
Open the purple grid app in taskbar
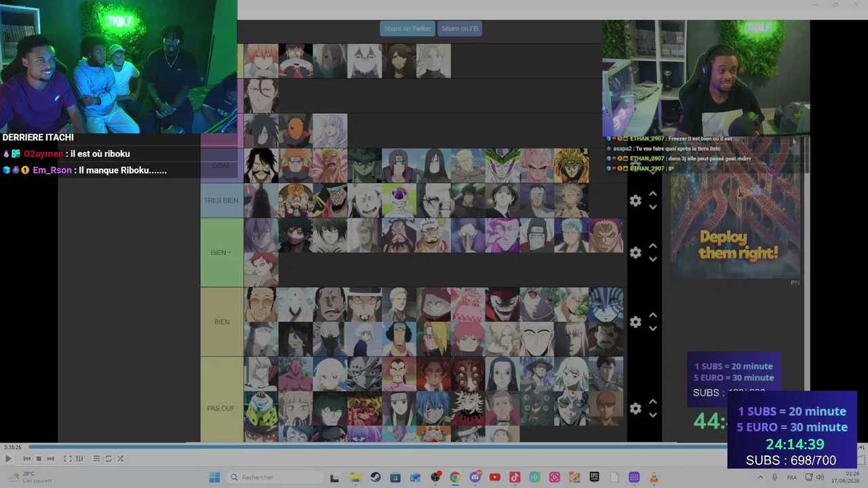(634, 477)
